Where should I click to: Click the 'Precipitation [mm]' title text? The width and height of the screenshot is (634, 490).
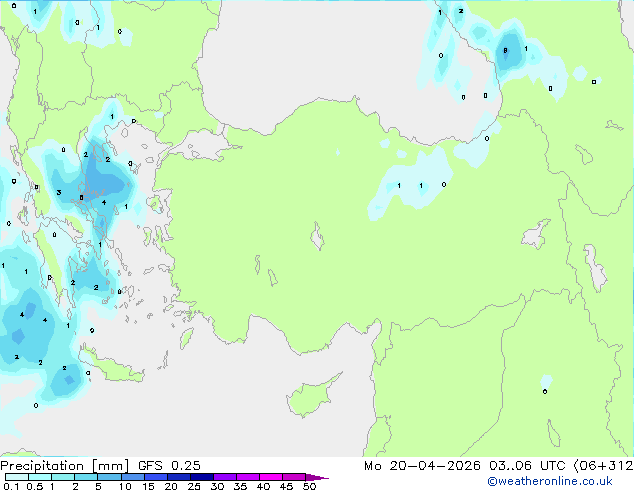coord(65,466)
